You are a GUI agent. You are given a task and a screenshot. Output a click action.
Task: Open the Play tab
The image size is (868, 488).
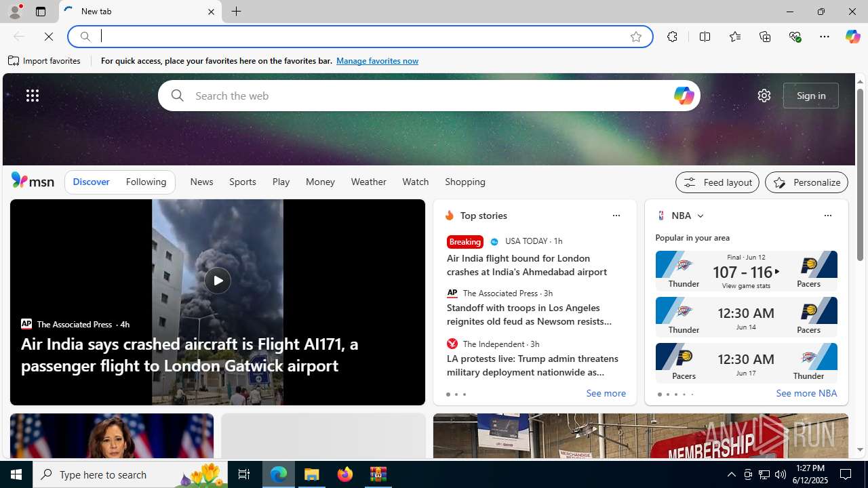(x=281, y=182)
